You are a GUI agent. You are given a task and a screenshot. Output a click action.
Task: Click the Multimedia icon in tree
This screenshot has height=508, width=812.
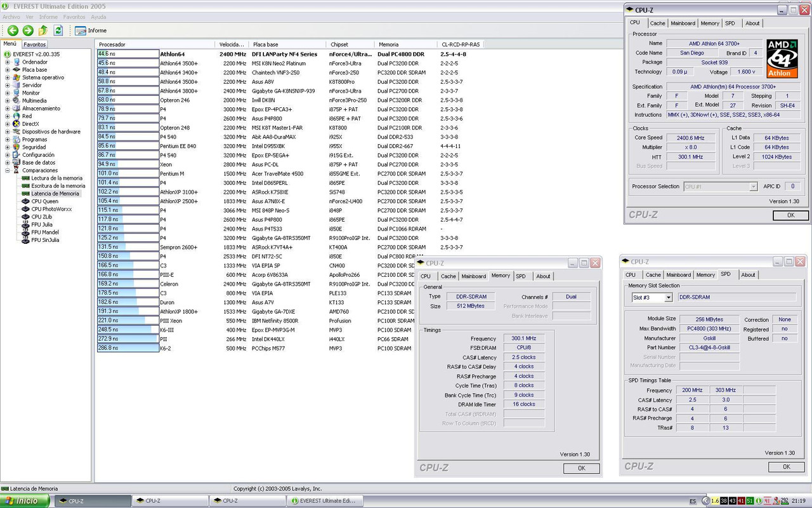coord(16,100)
